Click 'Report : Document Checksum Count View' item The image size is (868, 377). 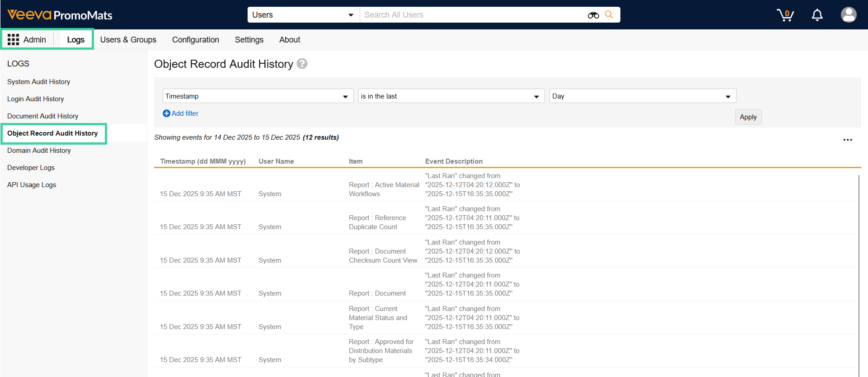click(383, 256)
